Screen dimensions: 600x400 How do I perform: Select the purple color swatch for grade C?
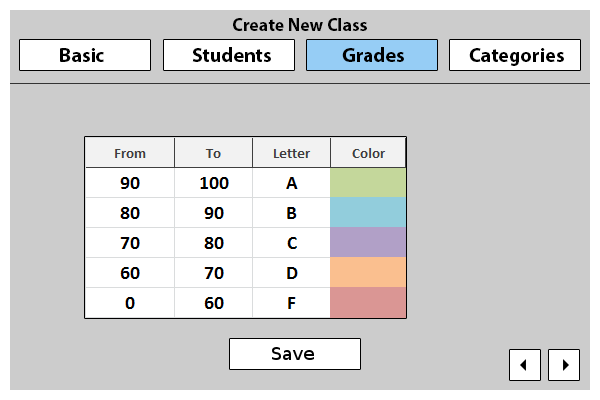point(368,243)
